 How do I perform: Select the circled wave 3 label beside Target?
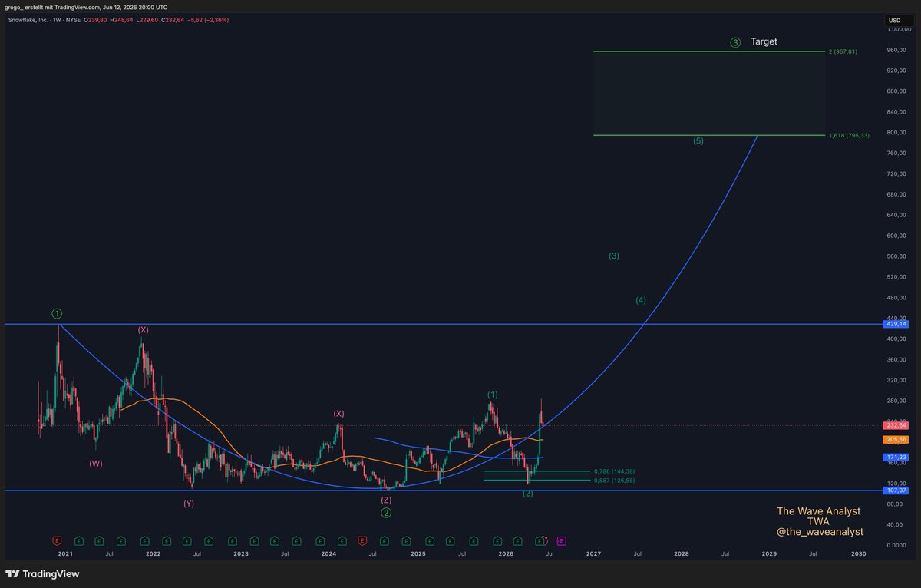pyautogui.click(x=735, y=42)
